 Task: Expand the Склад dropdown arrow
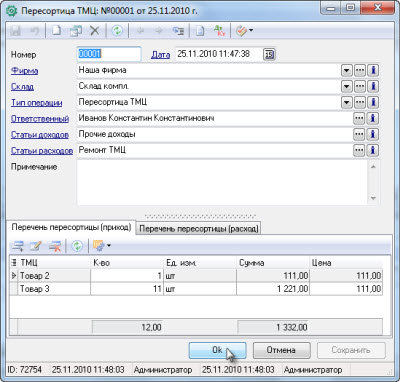pos(347,86)
